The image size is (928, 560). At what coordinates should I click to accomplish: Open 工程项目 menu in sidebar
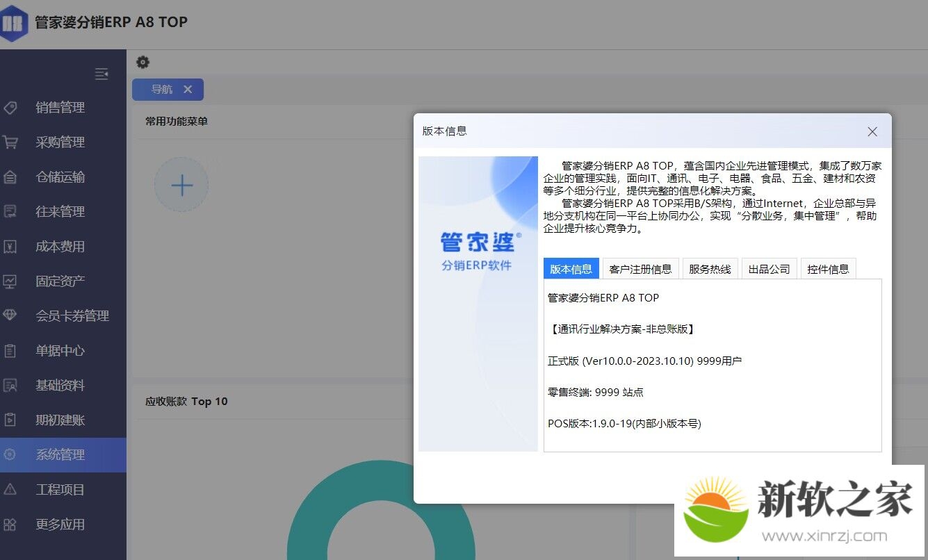[x=63, y=490]
